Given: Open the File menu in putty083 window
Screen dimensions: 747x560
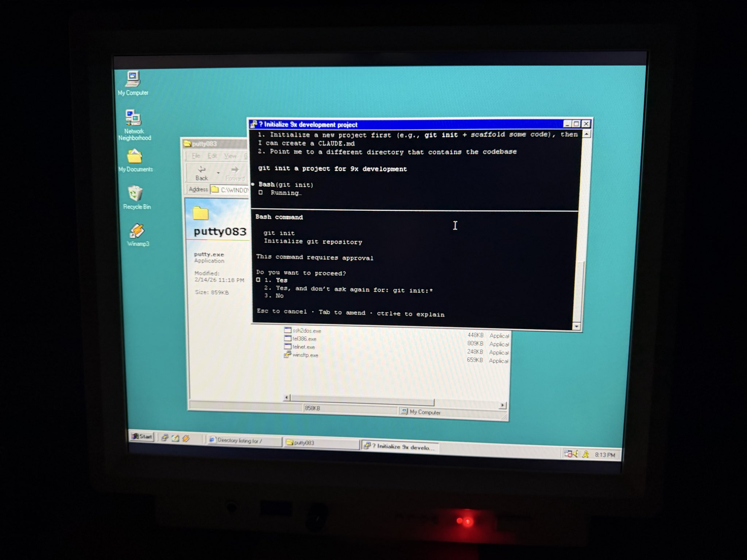Looking at the screenshot, I should [x=196, y=156].
